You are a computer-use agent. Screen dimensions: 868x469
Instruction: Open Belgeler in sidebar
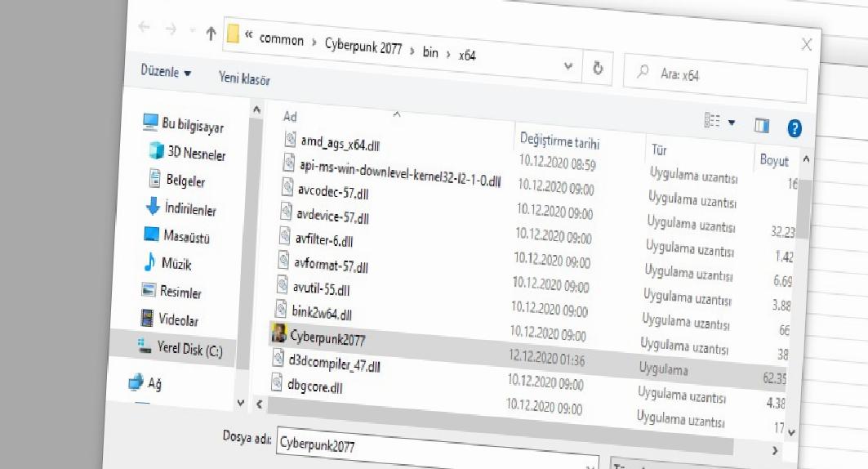click(185, 181)
